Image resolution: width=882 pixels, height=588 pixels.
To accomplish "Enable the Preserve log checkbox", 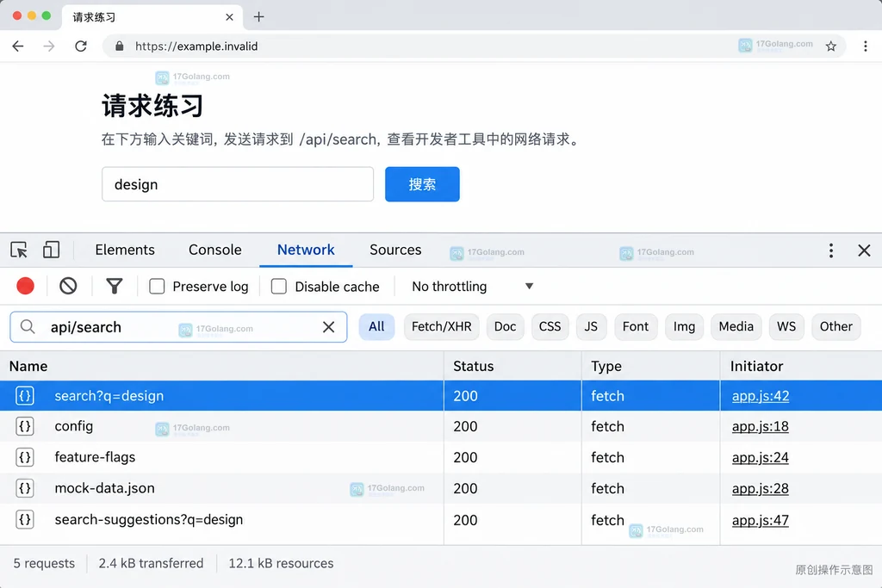I will pos(157,286).
